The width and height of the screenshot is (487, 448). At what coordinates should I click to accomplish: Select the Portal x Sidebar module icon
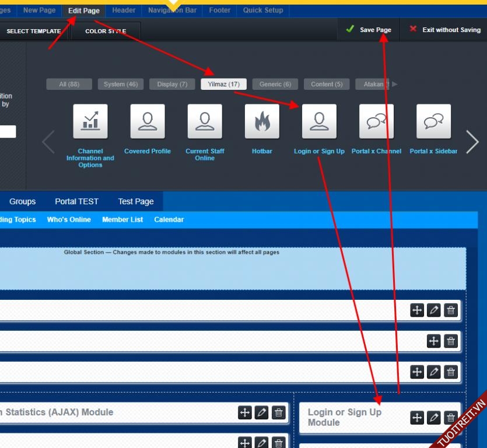click(x=433, y=121)
